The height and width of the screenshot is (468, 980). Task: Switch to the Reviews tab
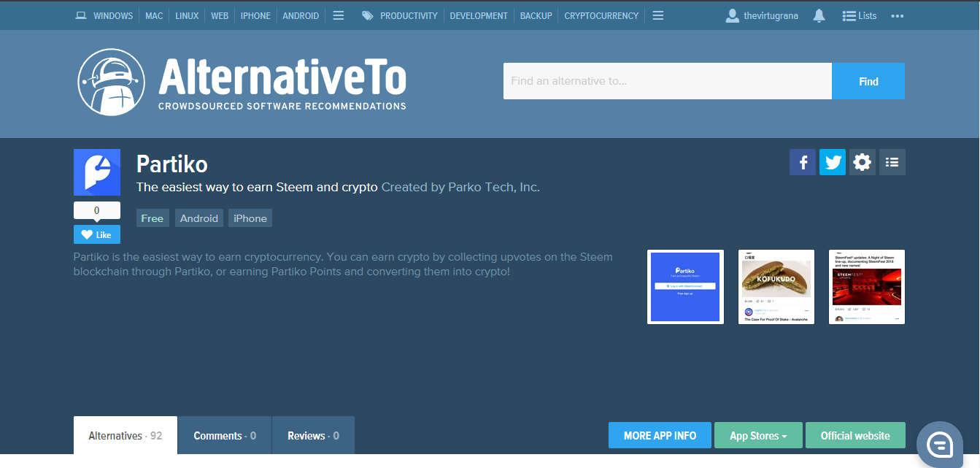click(313, 436)
